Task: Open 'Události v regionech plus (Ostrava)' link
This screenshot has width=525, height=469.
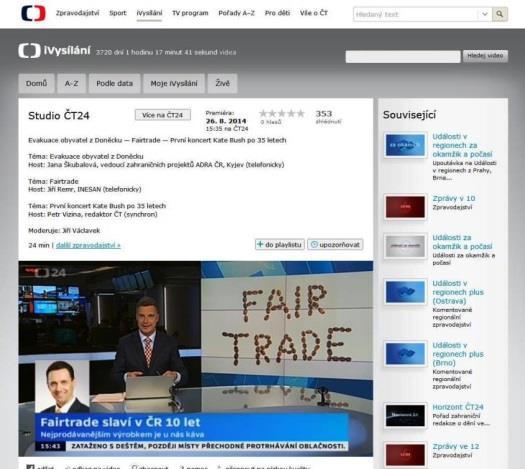Action: click(x=458, y=292)
